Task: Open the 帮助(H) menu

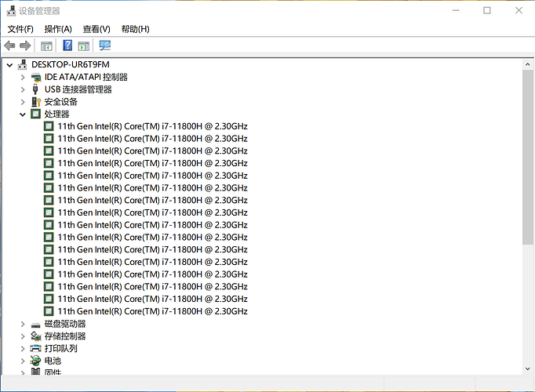Action: click(135, 29)
